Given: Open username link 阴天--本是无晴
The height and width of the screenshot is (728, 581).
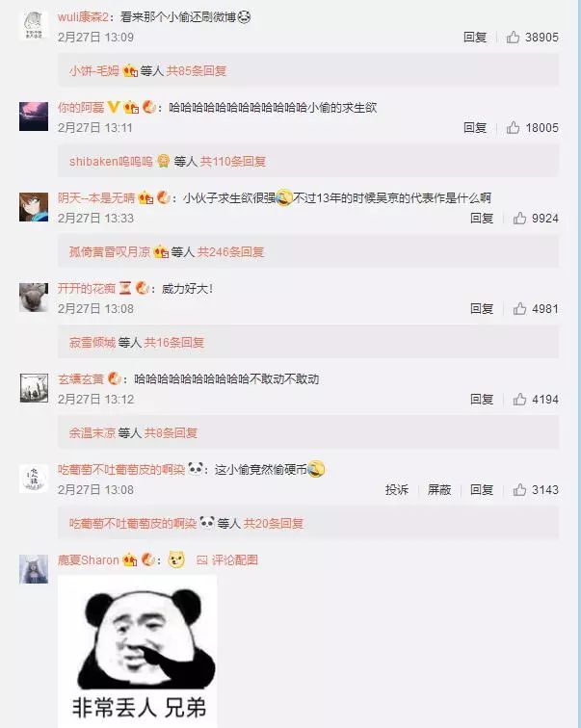Looking at the screenshot, I should (96, 198).
